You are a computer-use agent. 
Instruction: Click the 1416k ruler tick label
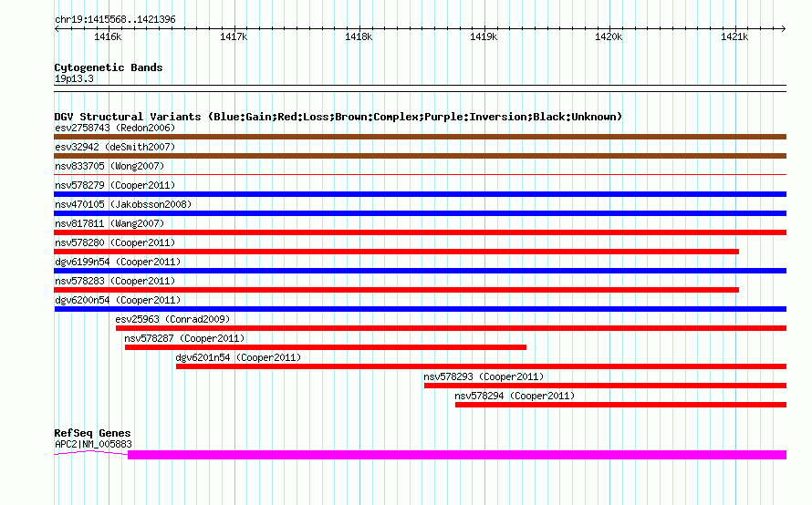pyautogui.click(x=108, y=36)
